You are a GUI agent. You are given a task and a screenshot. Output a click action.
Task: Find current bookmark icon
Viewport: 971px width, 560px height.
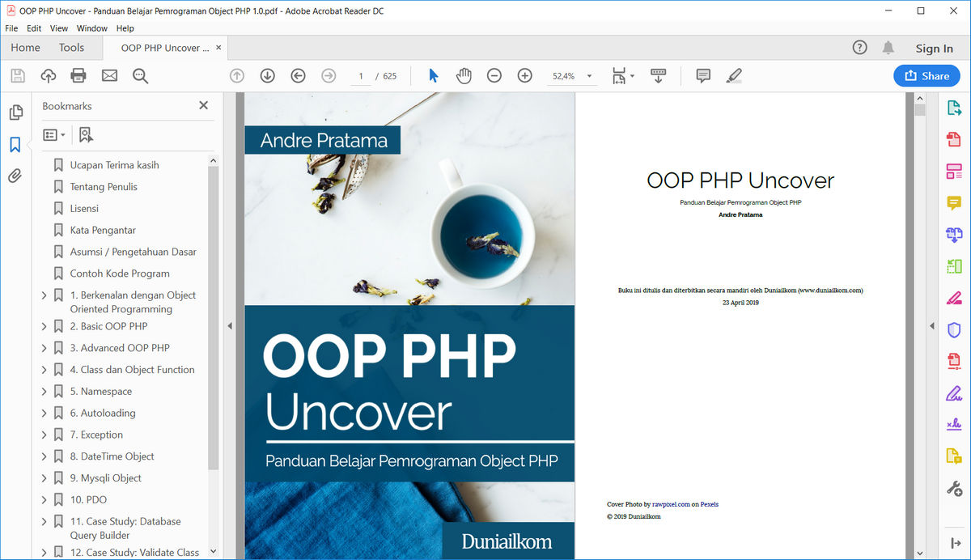86,135
